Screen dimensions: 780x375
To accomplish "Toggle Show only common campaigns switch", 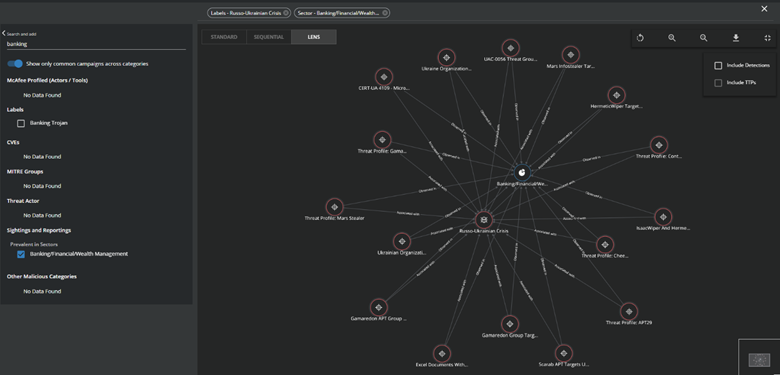I will [x=15, y=64].
